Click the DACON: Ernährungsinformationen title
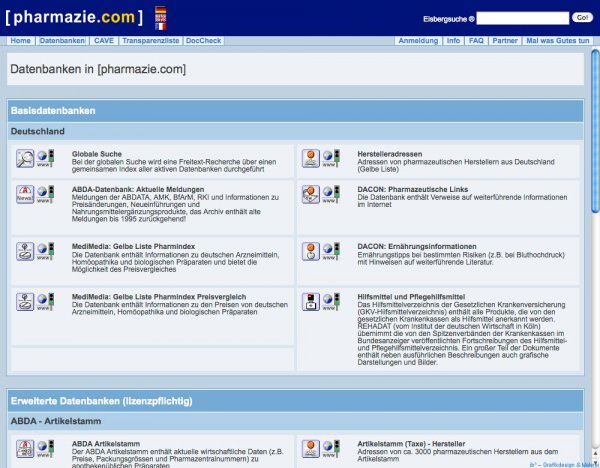The image size is (600, 468). 417,246
